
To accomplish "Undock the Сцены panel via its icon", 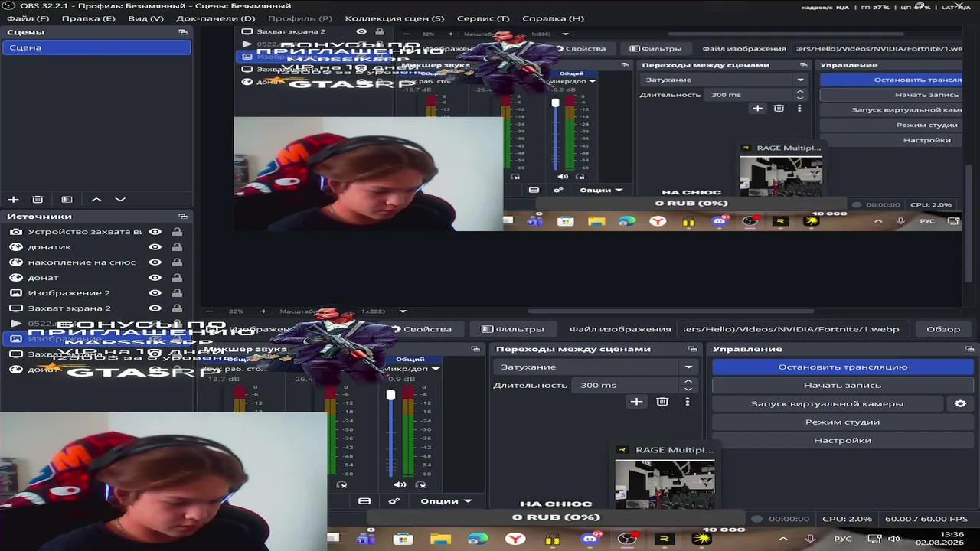I will pos(183,32).
